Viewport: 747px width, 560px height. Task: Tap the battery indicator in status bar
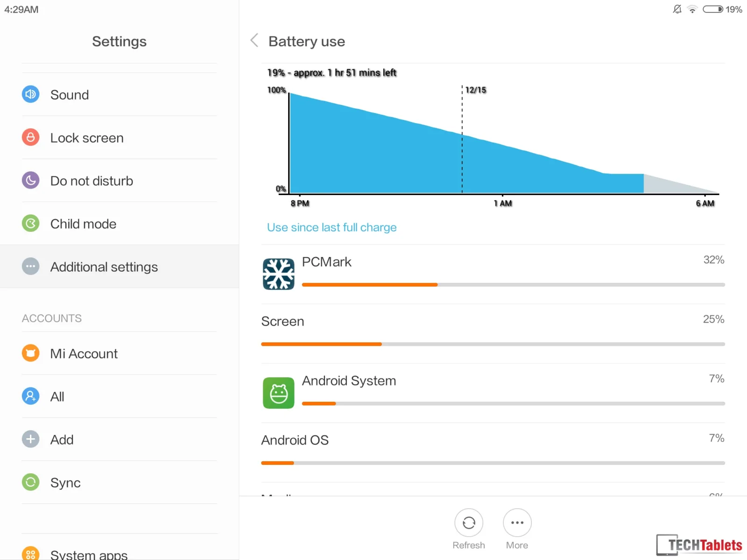point(713,9)
